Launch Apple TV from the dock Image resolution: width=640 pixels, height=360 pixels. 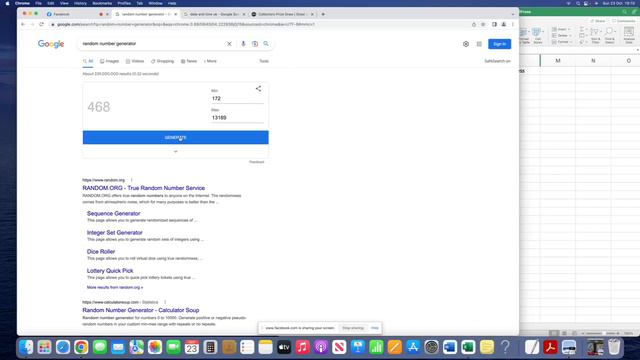tap(284, 347)
